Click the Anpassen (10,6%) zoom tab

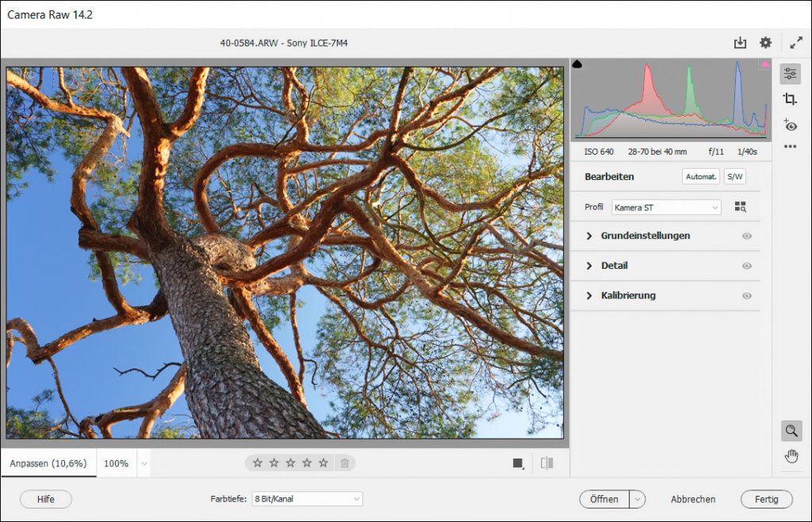pos(48,463)
